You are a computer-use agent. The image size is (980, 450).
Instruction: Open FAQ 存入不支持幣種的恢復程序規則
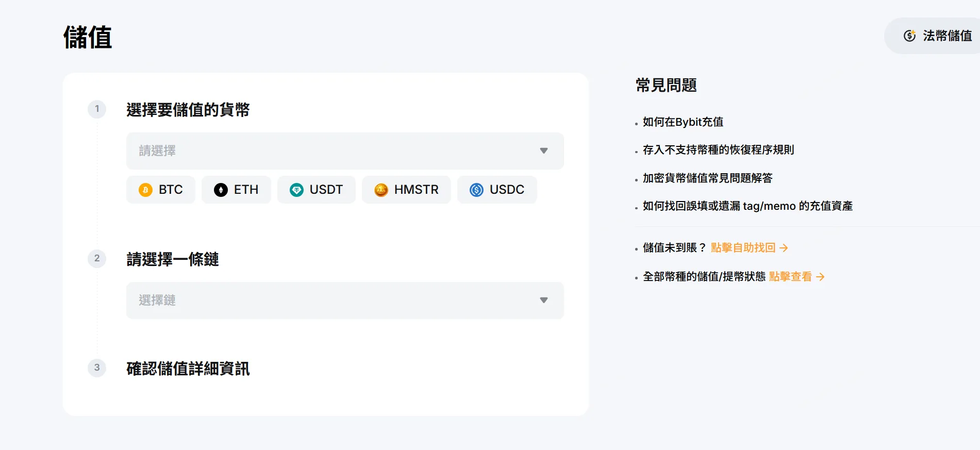[x=718, y=150]
